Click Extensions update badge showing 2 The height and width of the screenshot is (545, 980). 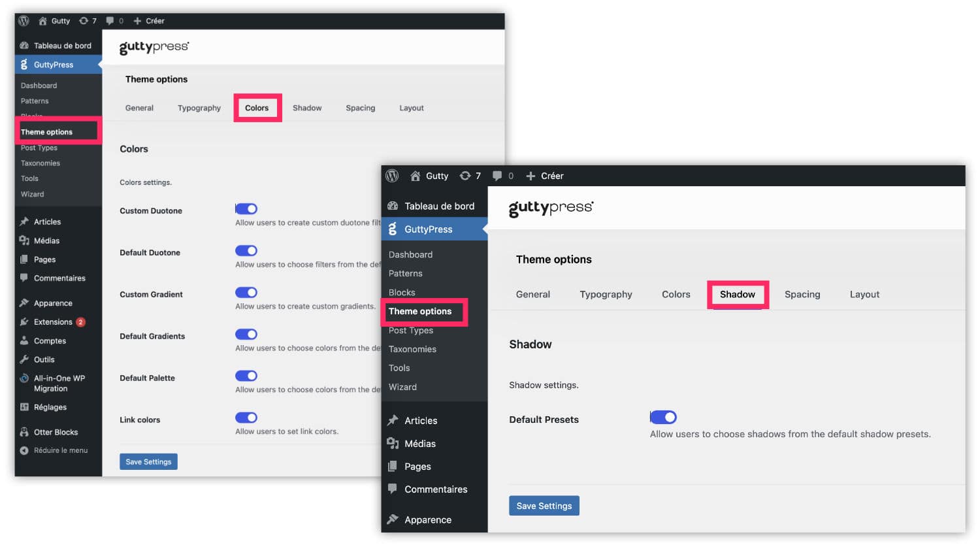[x=80, y=322]
